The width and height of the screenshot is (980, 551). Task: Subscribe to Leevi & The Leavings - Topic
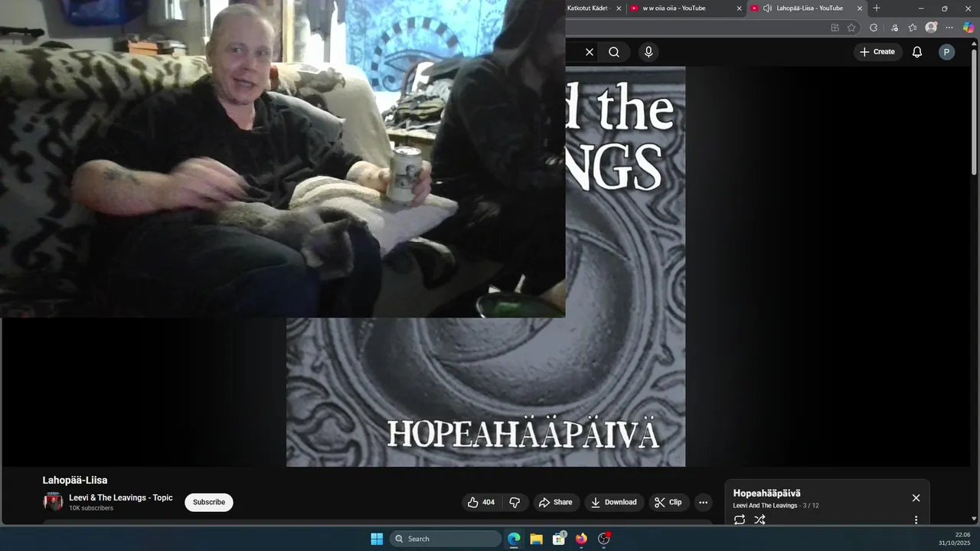click(209, 502)
